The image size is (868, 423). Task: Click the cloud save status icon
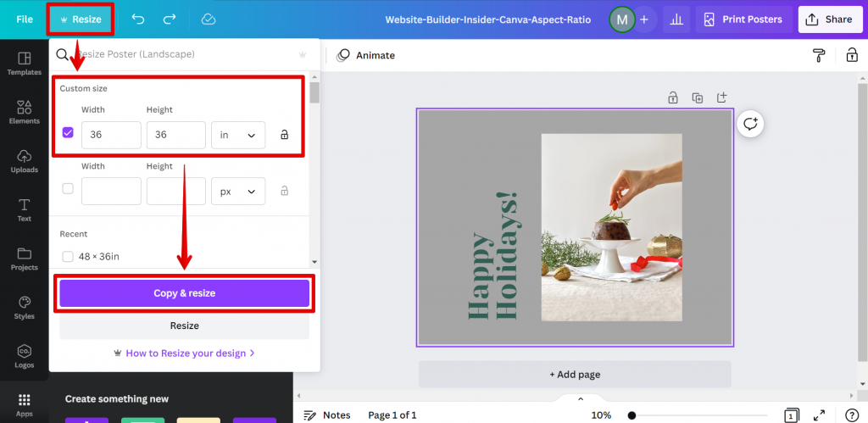(209, 19)
